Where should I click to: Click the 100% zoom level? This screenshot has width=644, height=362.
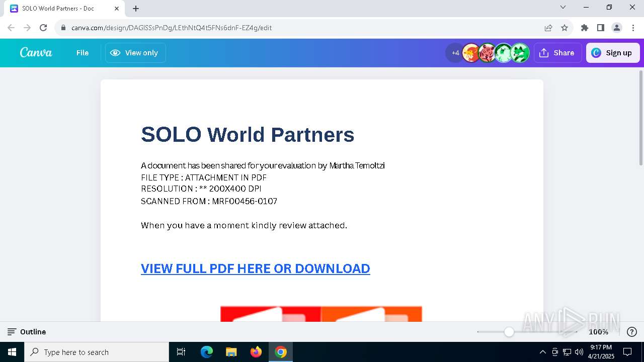598,332
